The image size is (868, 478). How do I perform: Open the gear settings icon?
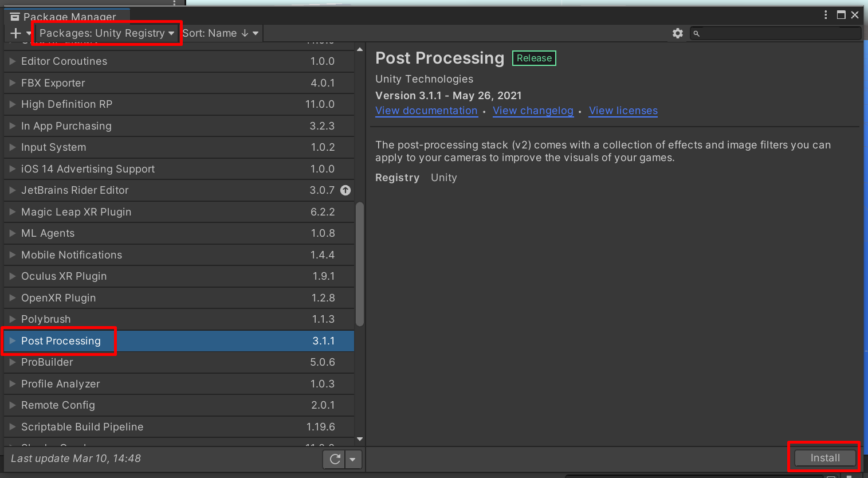point(678,33)
